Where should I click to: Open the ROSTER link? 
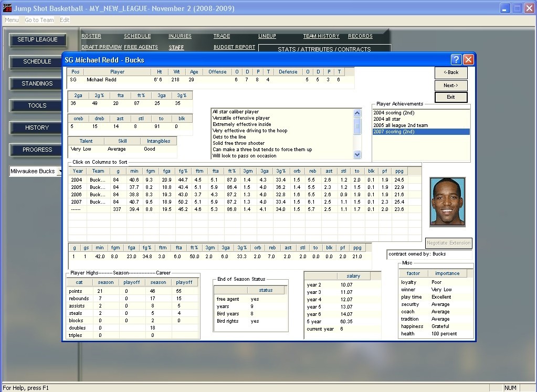[91, 36]
